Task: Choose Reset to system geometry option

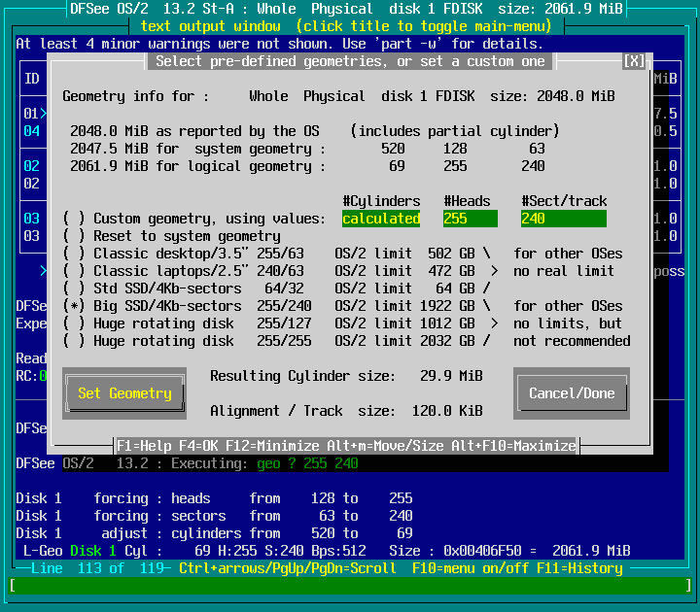Action: 74,236
